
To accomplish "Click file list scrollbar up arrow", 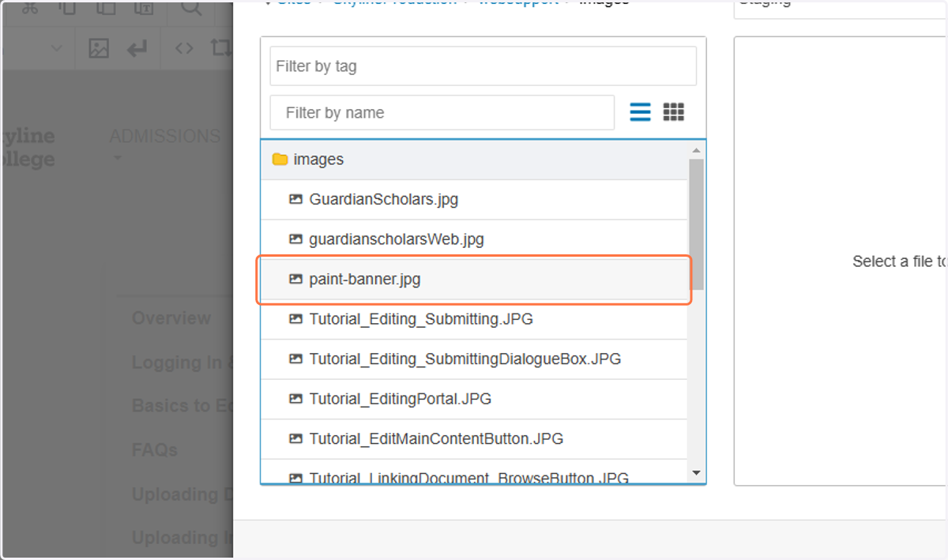I will tap(696, 150).
